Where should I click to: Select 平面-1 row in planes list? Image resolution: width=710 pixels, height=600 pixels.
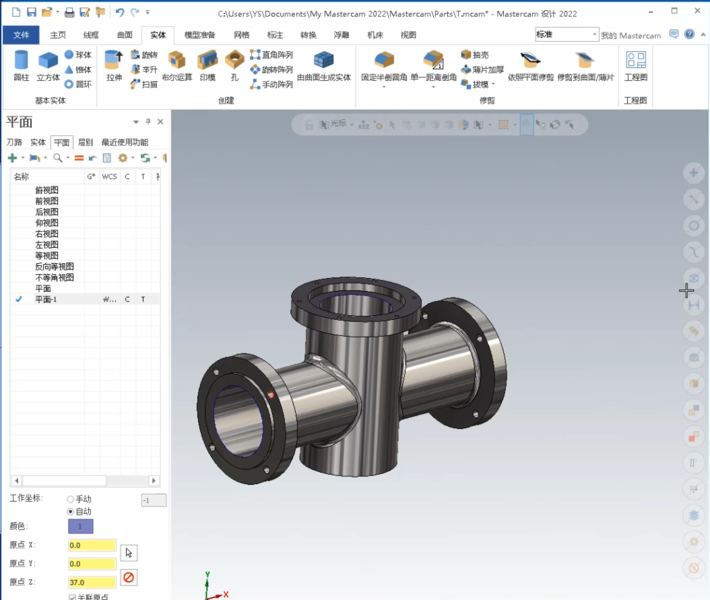tap(85, 299)
